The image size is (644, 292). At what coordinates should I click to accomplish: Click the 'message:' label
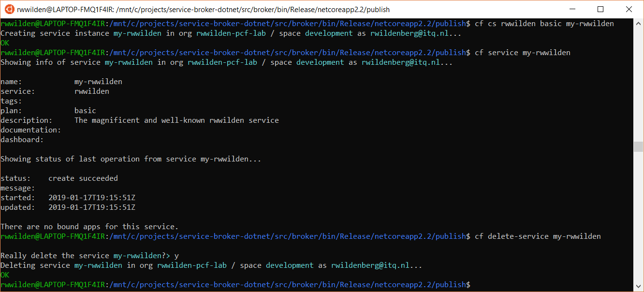(17, 188)
